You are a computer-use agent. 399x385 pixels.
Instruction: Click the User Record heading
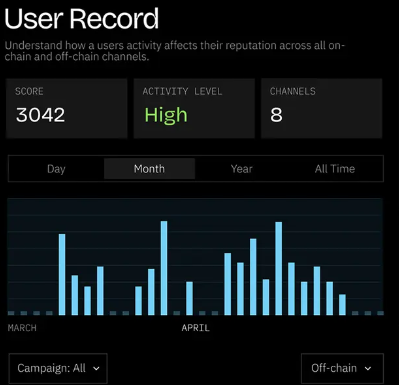coord(82,19)
